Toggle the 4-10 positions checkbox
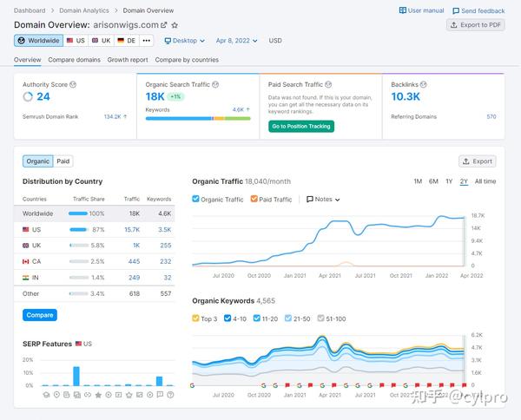The height and width of the screenshot is (420, 521). [228, 318]
